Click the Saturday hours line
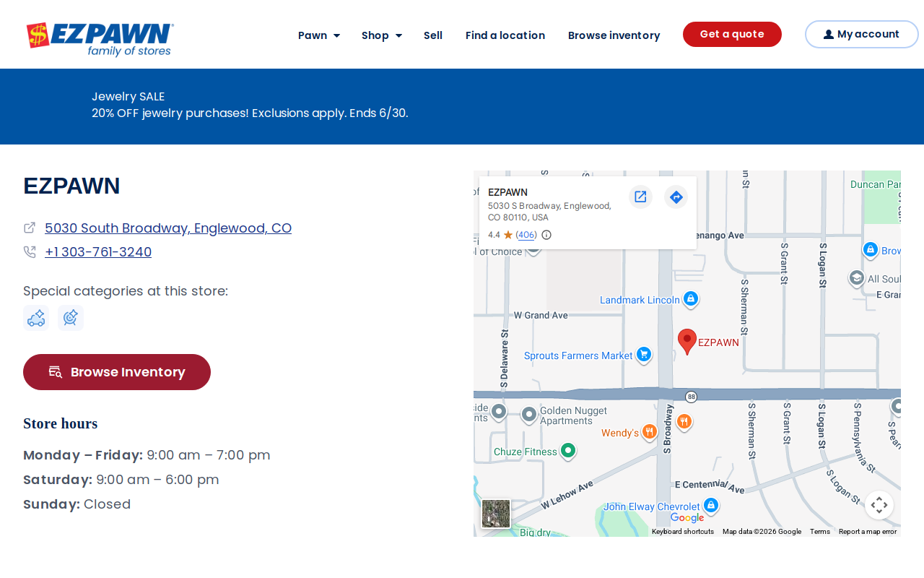Screen dimensions: 924x578 [x=121, y=480]
